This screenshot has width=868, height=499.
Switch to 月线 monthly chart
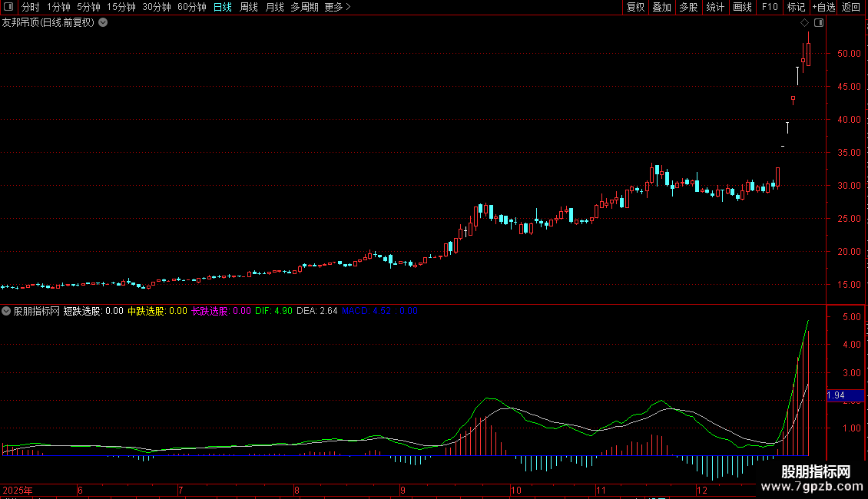[274, 7]
